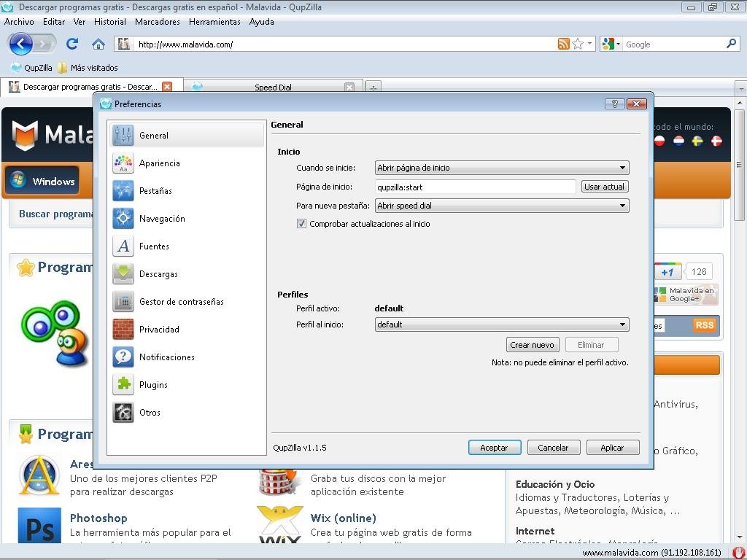Open Gestor de contraseñas icon
The height and width of the screenshot is (560, 747).
pos(123,301)
